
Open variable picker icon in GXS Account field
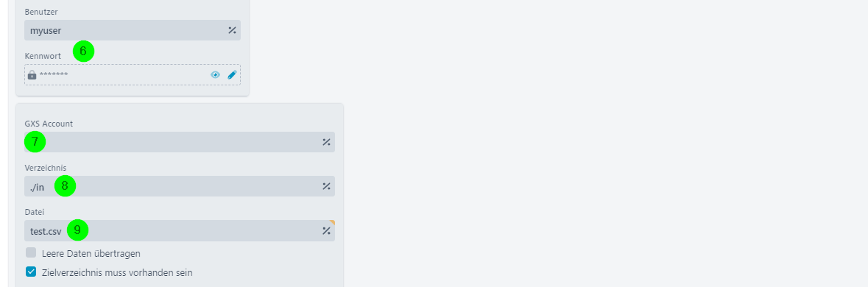326,142
